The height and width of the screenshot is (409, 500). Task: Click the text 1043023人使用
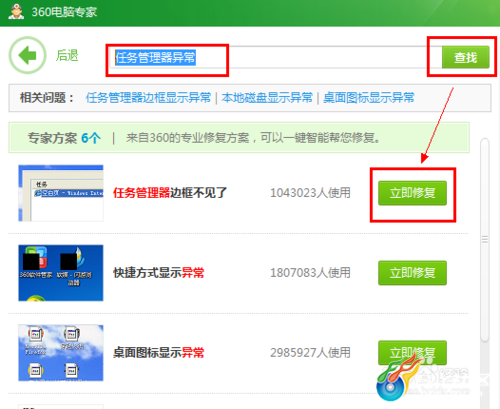coord(310,193)
